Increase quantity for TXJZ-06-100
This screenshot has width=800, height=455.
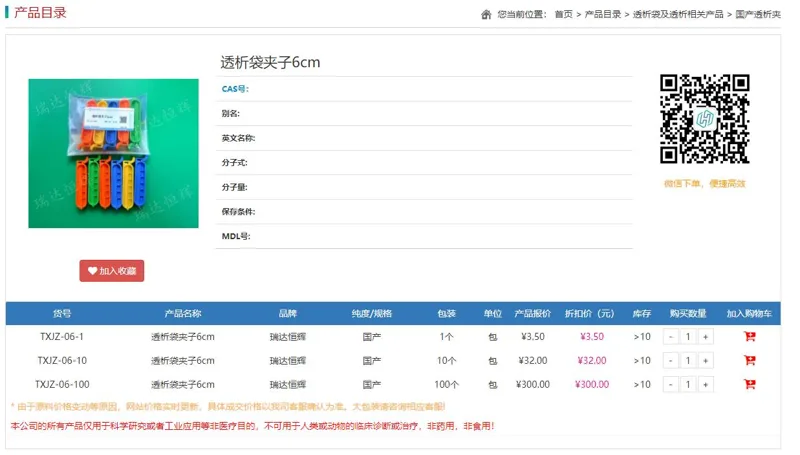(706, 385)
